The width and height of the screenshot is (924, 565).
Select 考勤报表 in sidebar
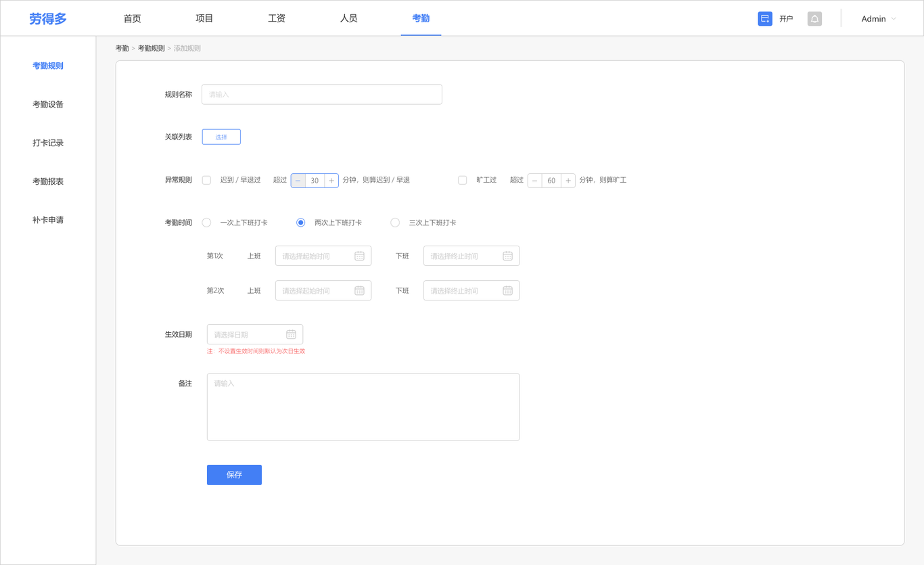click(x=48, y=181)
